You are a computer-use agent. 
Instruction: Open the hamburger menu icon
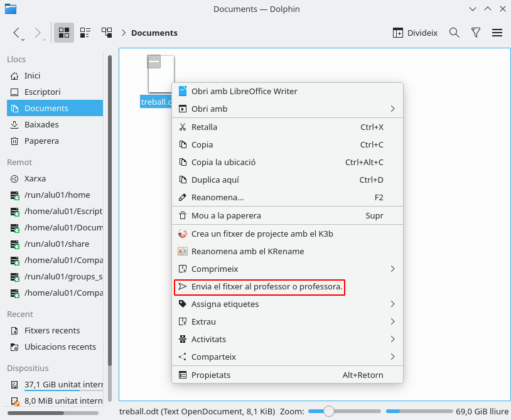(x=497, y=33)
